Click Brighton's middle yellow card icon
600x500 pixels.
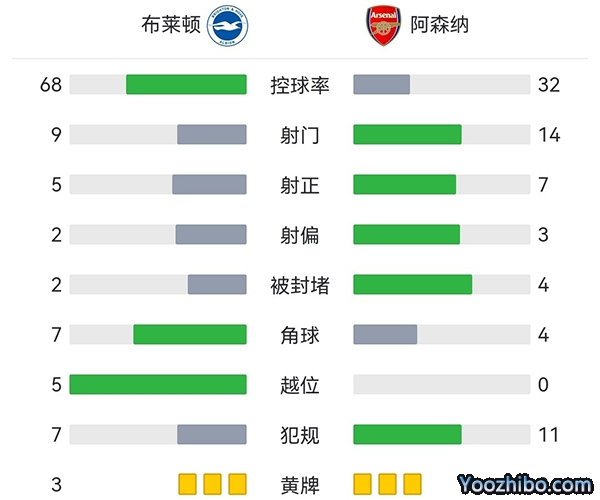tap(211, 485)
